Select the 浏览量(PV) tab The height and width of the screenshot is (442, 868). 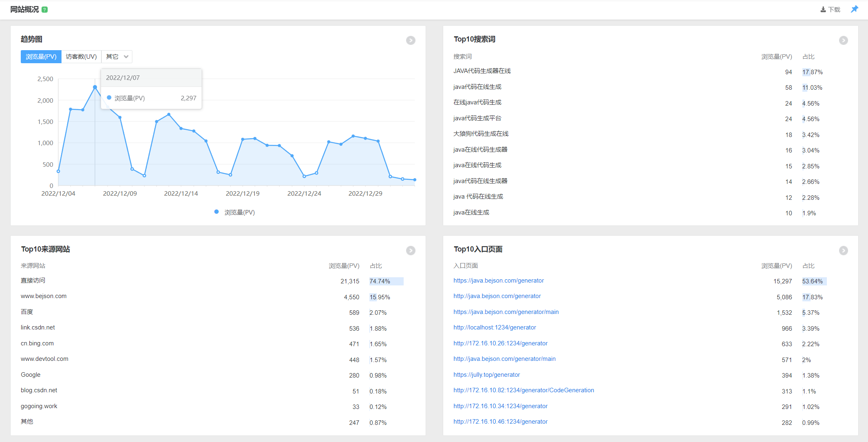pyautogui.click(x=41, y=57)
